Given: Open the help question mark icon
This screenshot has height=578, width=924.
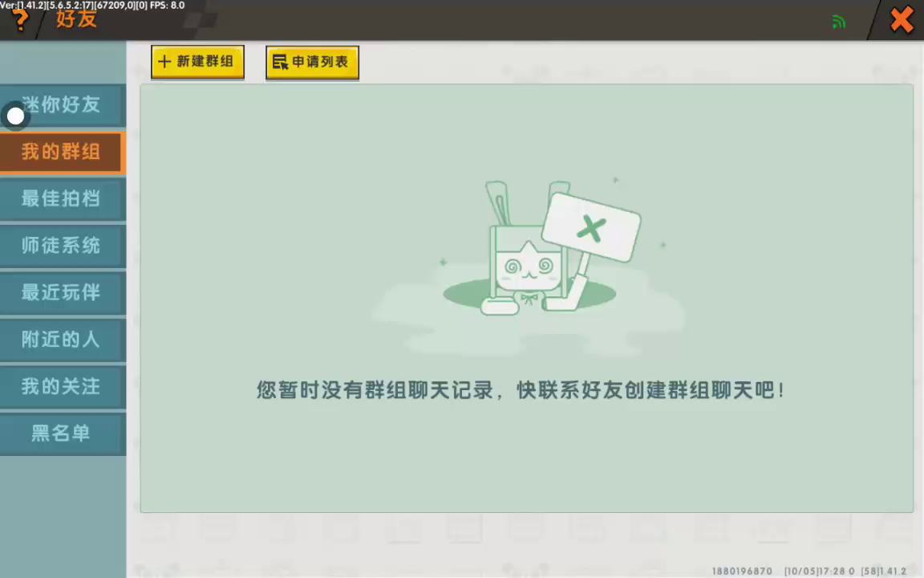Looking at the screenshot, I should [x=20, y=20].
